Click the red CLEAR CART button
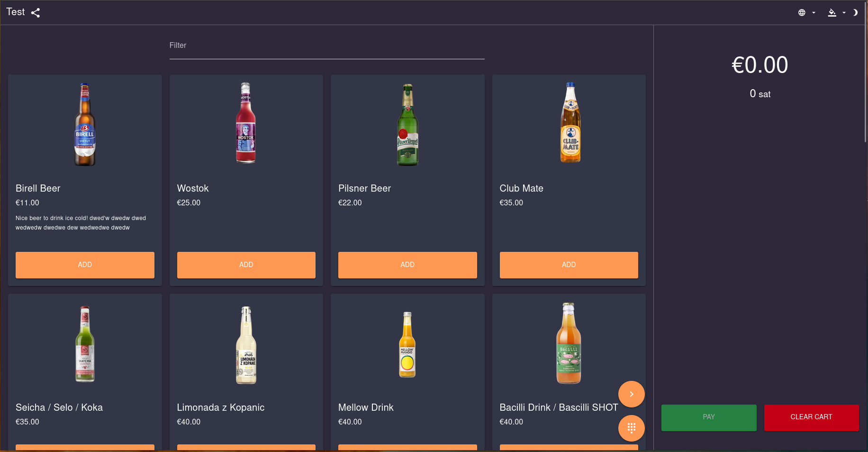Viewport: 868px width, 452px height. click(x=811, y=417)
